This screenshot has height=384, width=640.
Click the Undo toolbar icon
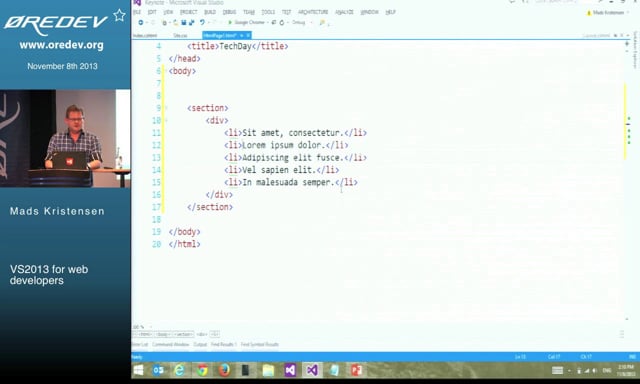click(202, 22)
